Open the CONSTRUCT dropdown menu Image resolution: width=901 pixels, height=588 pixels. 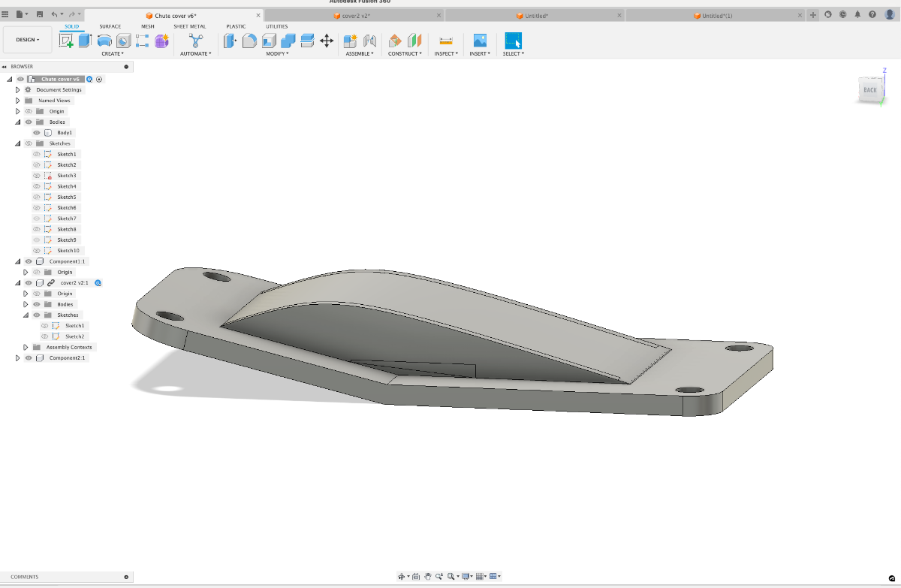click(x=405, y=54)
